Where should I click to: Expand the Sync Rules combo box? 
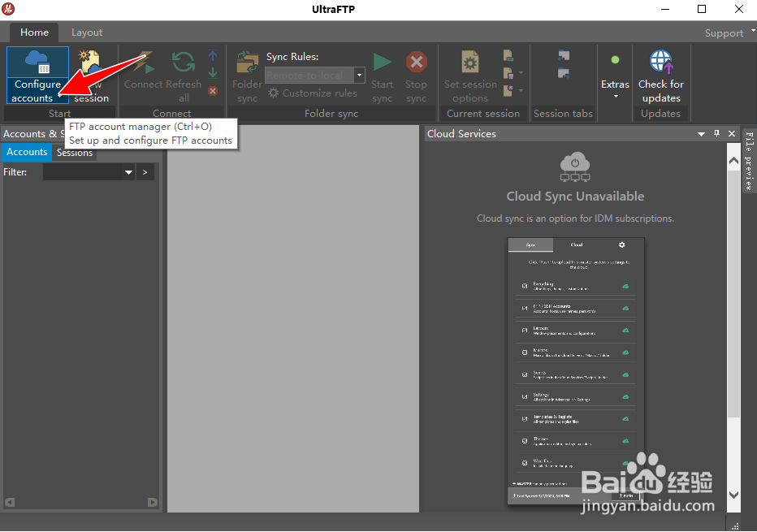[359, 76]
